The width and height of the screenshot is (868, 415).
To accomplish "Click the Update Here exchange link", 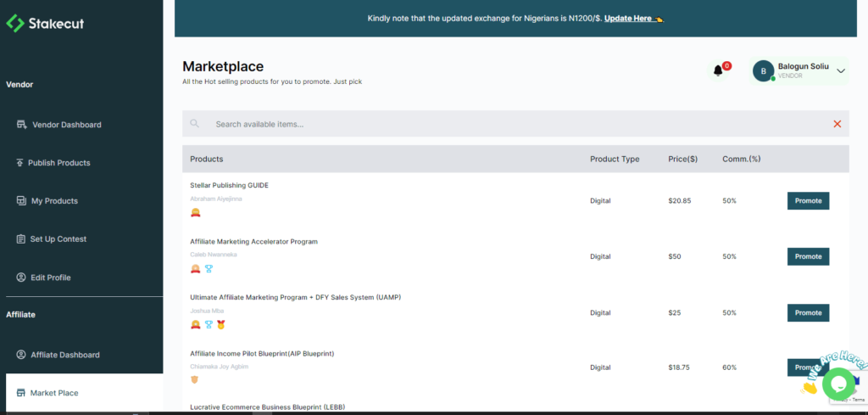I will (629, 19).
